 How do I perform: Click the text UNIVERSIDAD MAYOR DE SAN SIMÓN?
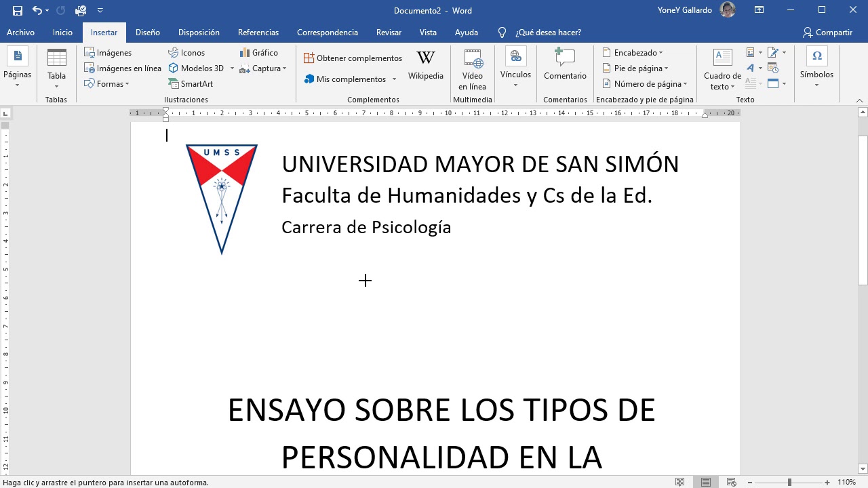point(480,164)
